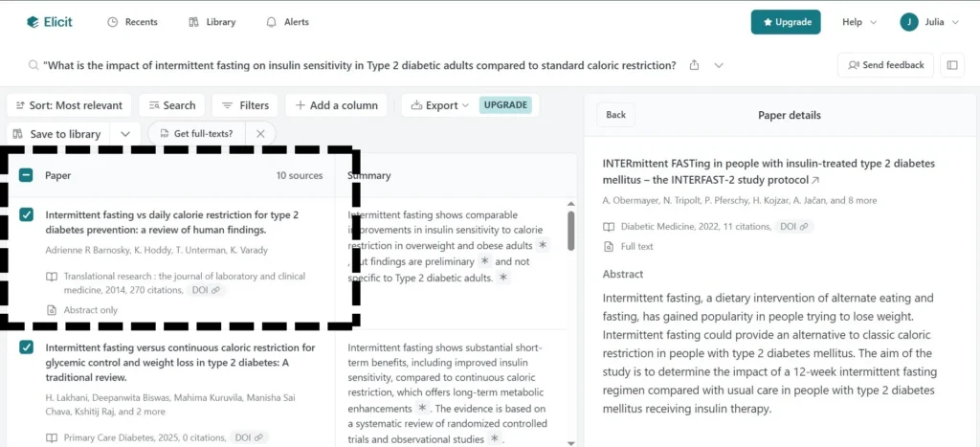Dismiss the Get full-texts chip with X
Image resolution: width=980 pixels, height=447 pixels.
coord(260,134)
